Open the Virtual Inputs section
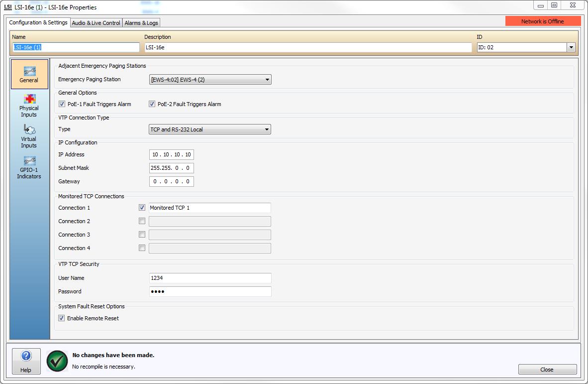This screenshot has height=384, width=588. click(29, 136)
